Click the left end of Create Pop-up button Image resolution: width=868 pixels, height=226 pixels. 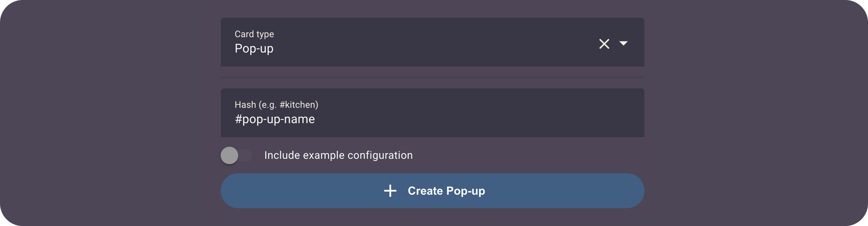tap(234, 191)
